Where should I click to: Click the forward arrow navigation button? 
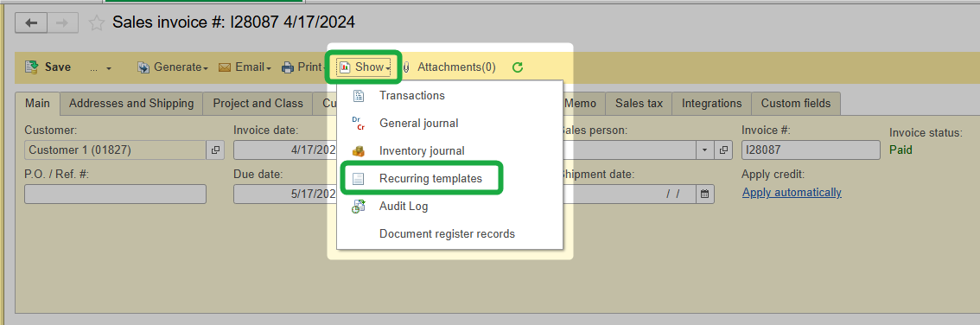pos(62,23)
